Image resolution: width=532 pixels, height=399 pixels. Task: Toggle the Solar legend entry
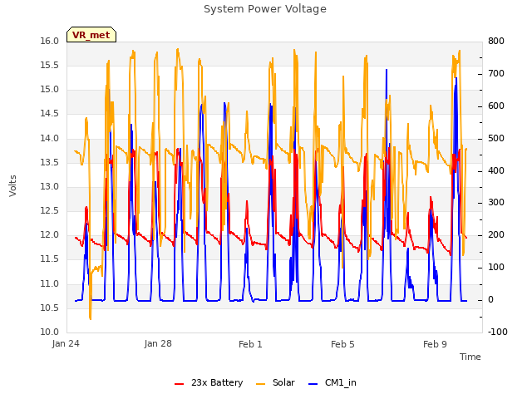(x=275, y=382)
